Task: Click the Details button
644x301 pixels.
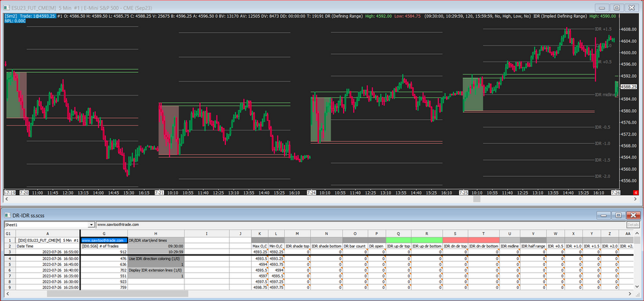Action: pos(633,225)
